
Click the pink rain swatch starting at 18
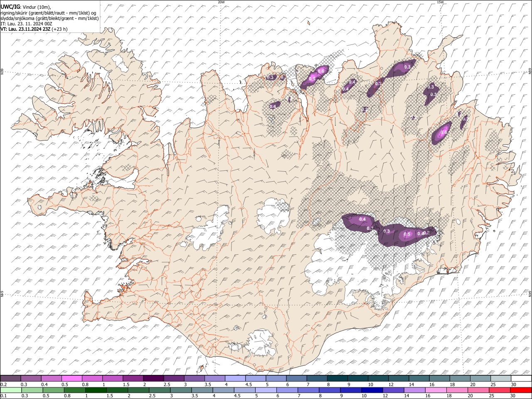point(457,390)
